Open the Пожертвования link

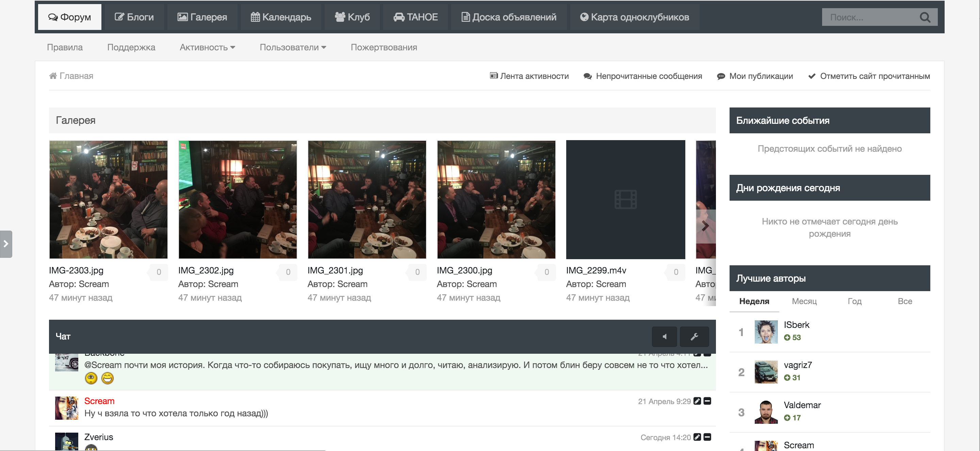coord(384,48)
